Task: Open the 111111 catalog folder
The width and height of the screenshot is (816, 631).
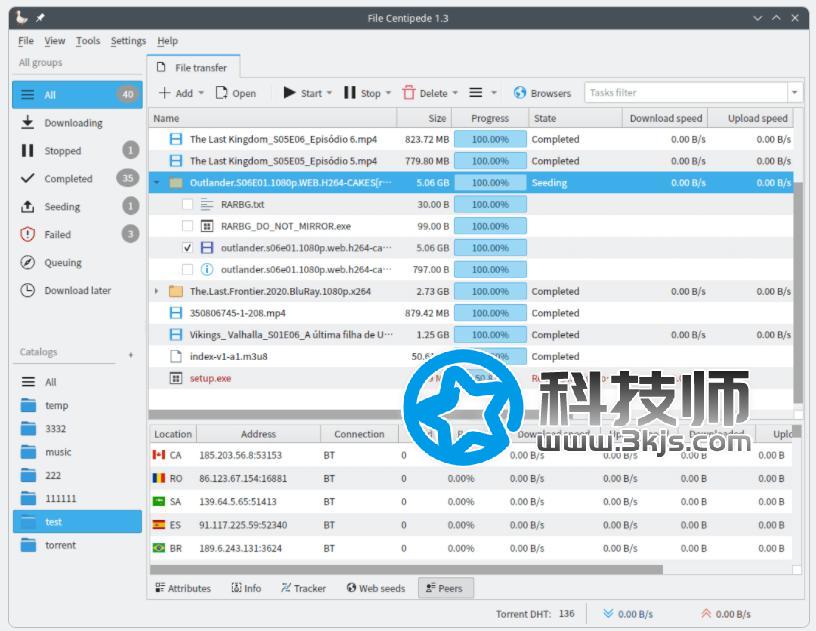Action: [77, 498]
